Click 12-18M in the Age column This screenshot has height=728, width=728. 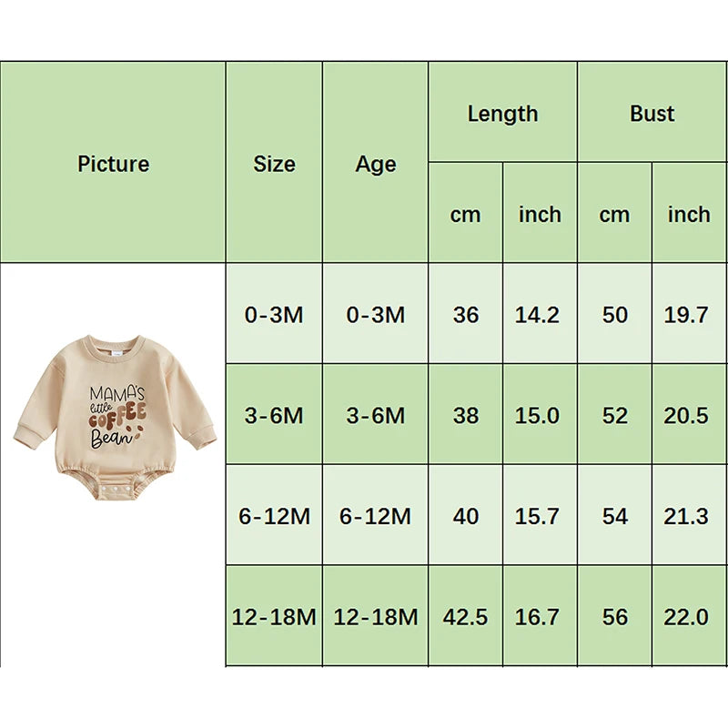376,617
